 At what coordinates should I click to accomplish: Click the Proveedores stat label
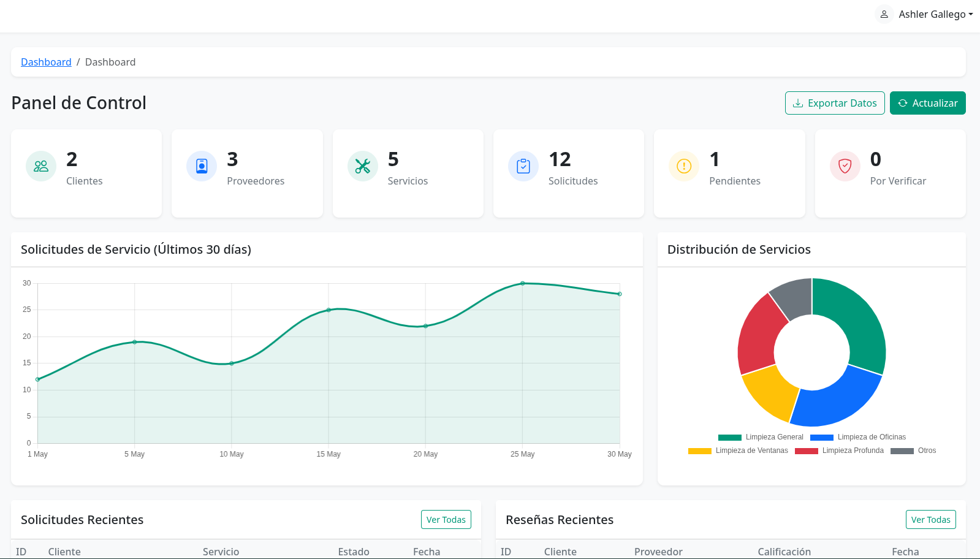tap(256, 181)
